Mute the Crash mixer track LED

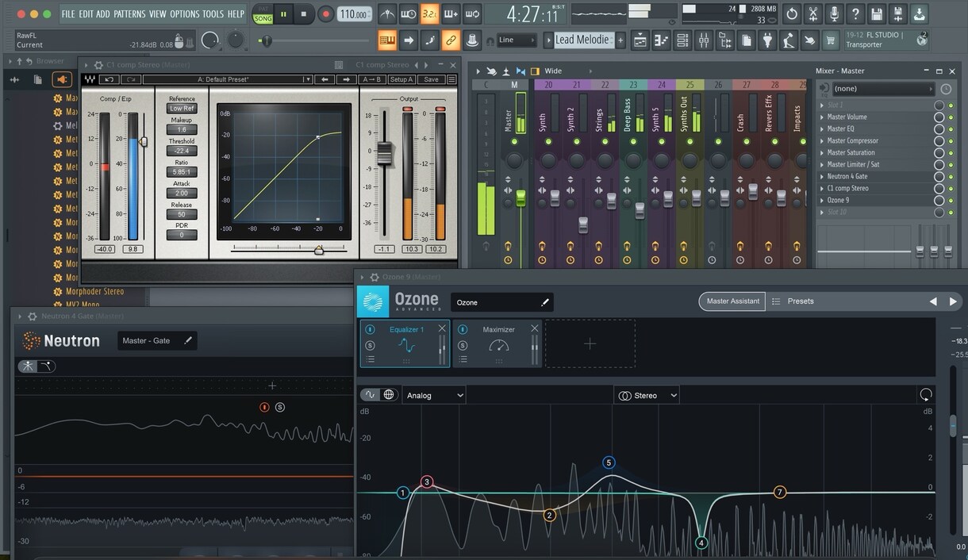click(747, 142)
